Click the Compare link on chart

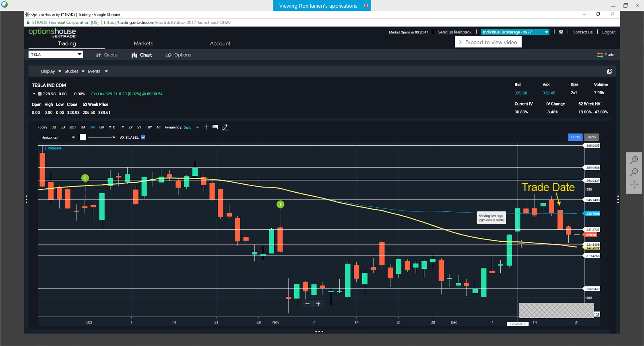pos(54,148)
